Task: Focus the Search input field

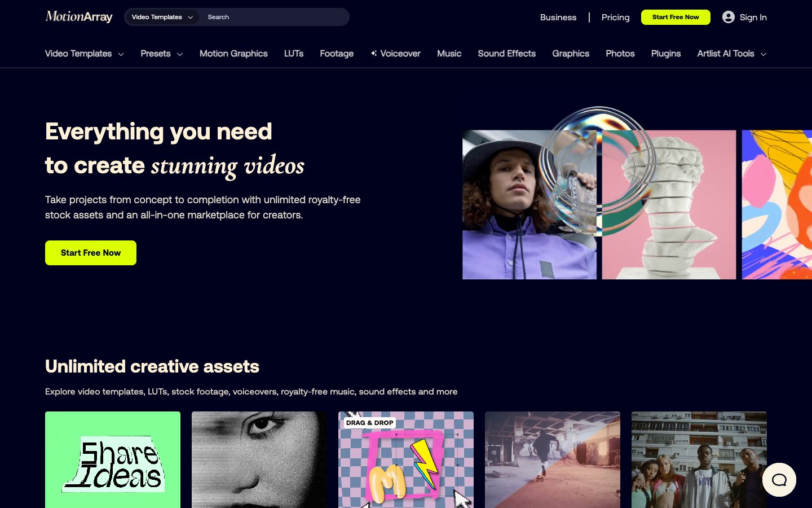Action: [x=275, y=17]
